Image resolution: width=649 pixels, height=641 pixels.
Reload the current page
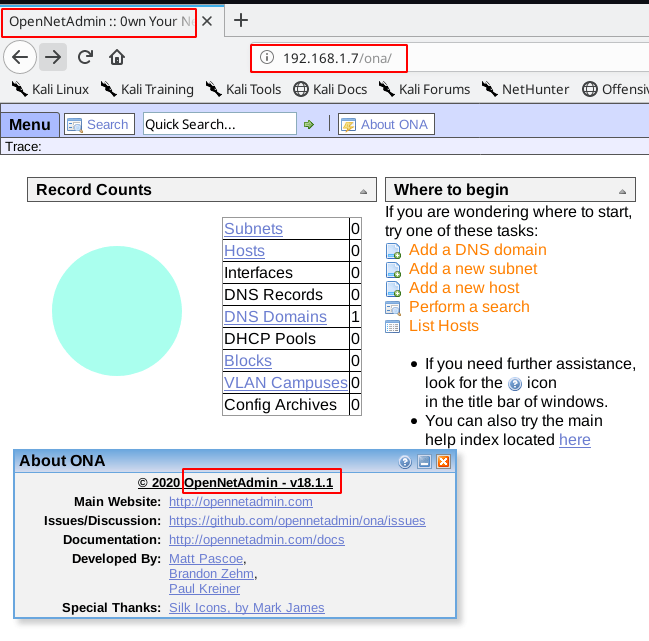pyautogui.click(x=86, y=57)
